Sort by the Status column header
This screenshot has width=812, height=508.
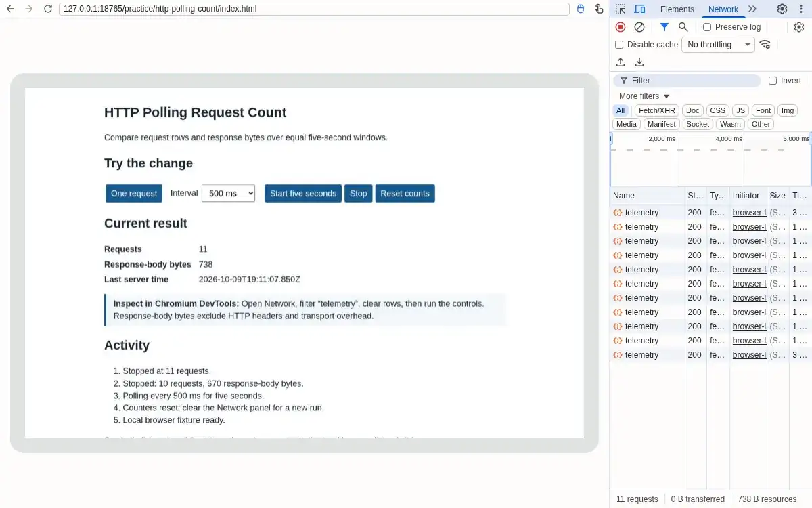696,196
